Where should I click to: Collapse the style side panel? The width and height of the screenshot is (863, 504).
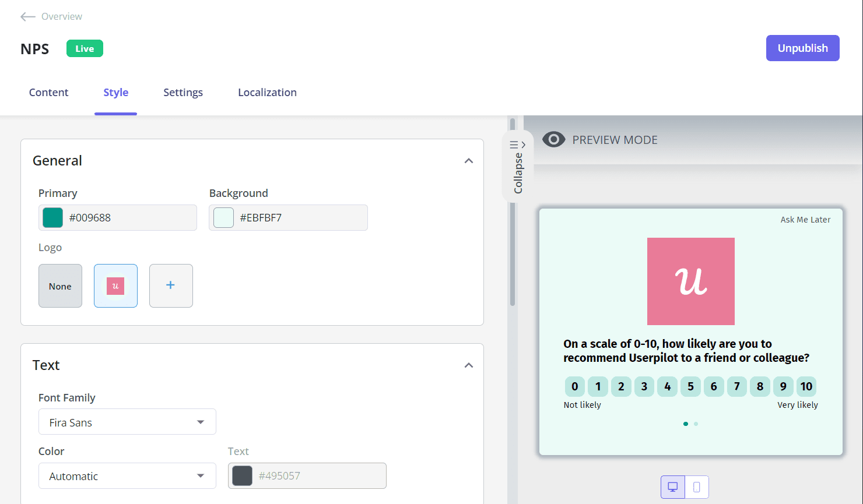click(x=518, y=166)
